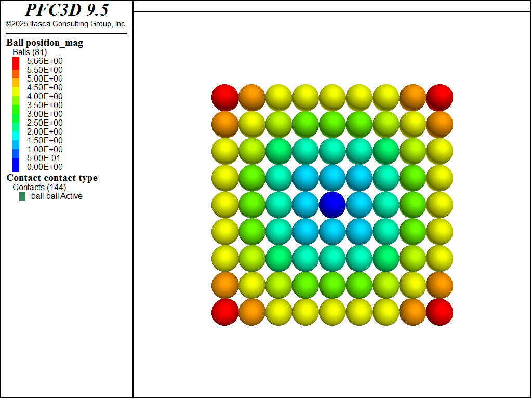The height and width of the screenshot is (399, 532).
Task: Pick the red ball at the bottom-left corner
Action: tap(225, 312)
